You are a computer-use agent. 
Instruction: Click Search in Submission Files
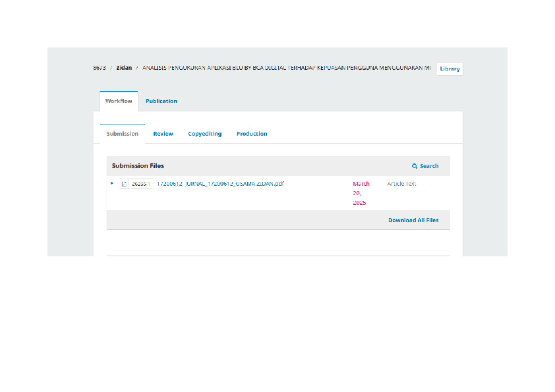[425, 166]
